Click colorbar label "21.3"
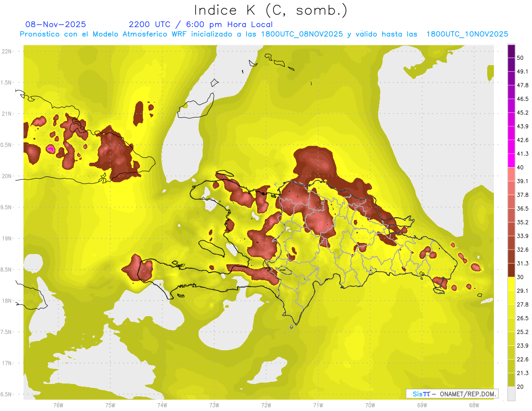Image resolution: width=532 pixels, height=411 pixels. click(x=522, y=373)
